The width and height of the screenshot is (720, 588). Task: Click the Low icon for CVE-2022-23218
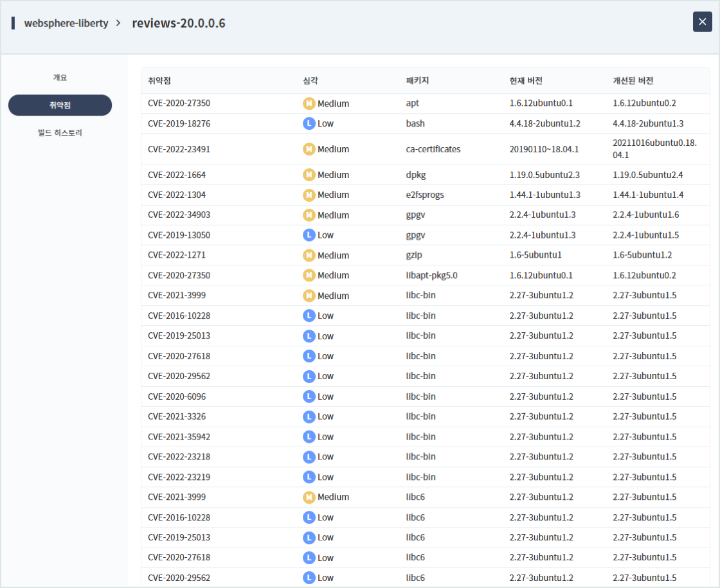[x=309, y=457]
